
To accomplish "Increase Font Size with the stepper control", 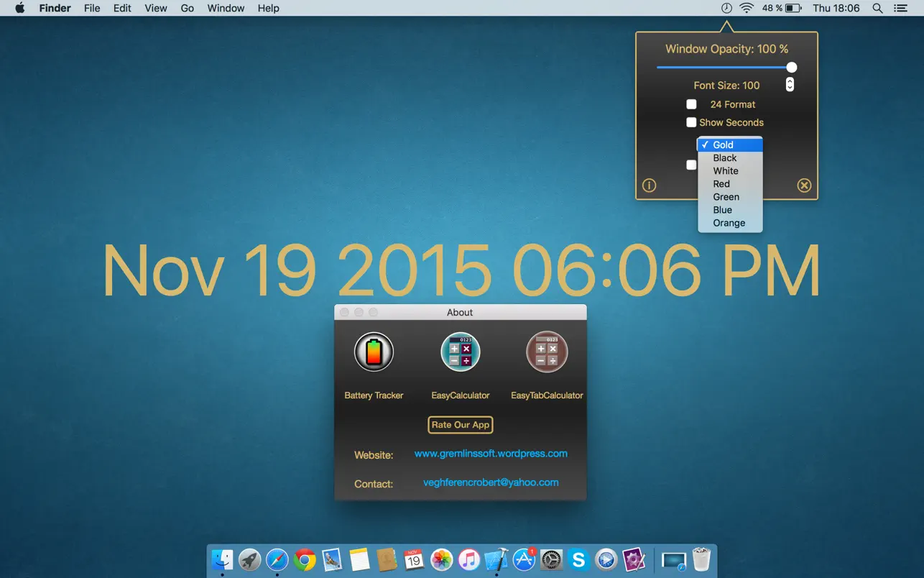I will click(x=789, y=81).
